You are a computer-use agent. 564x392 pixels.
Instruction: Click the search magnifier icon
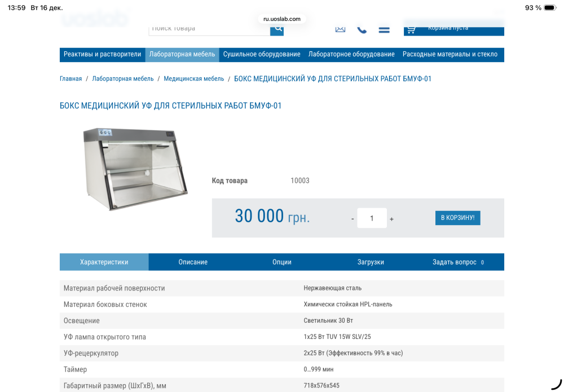[x=277, y=29]
